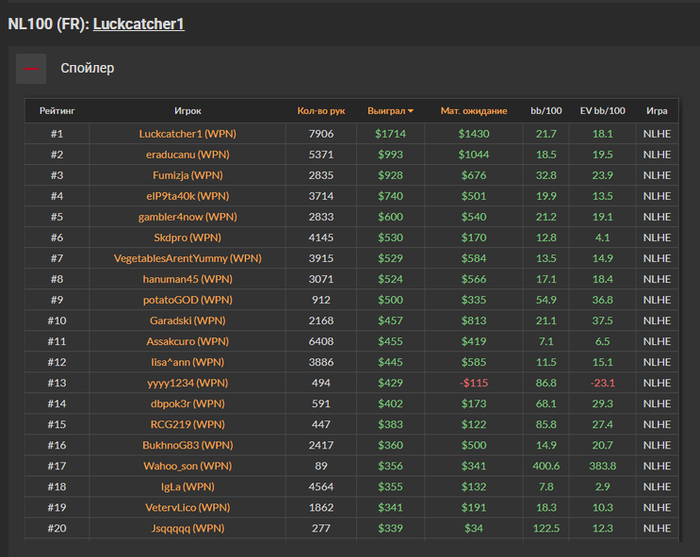Click the winnings value $993

point(390,154)
